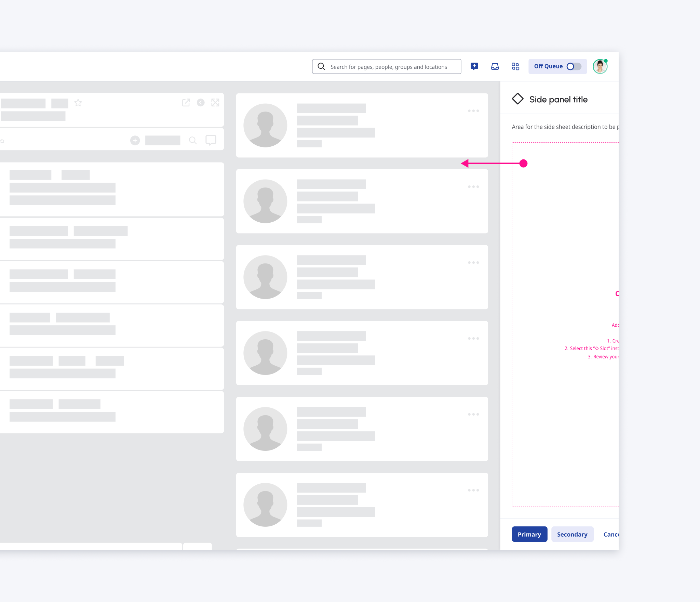Image resolution: width=700 pixels, height=602 pixels.
Task: Click the side sheet description text
Action: tap(565, 127)
